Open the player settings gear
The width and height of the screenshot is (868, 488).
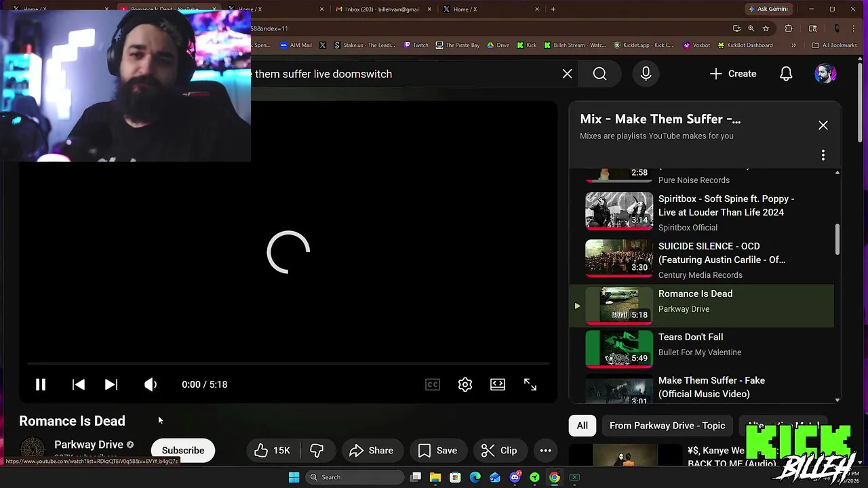pyautogui.click(x=465, y=384)
